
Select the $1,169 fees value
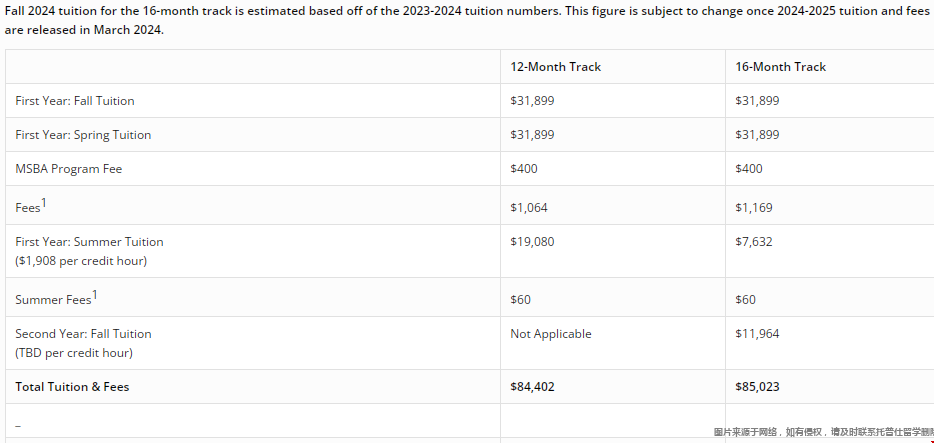click(753, 208)
